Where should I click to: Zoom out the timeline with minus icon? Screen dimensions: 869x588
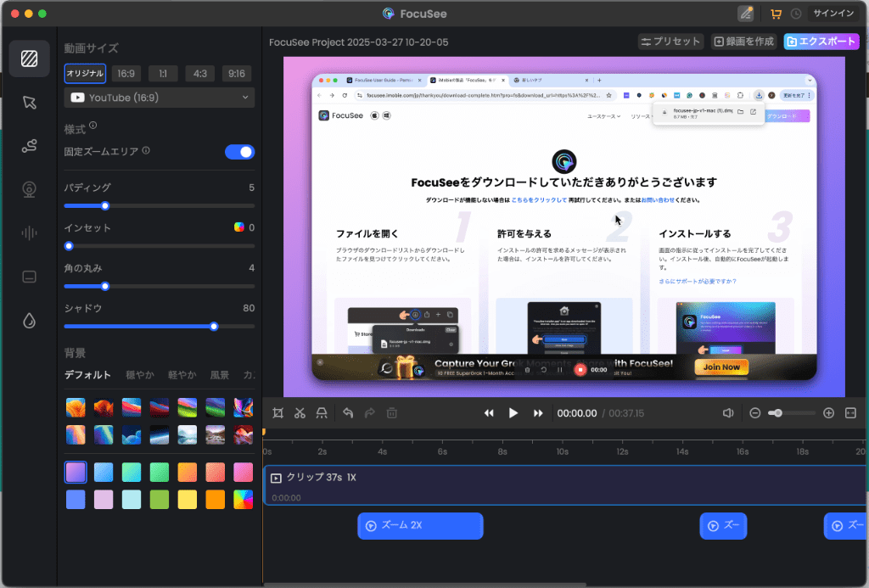[x=754, y=413]
